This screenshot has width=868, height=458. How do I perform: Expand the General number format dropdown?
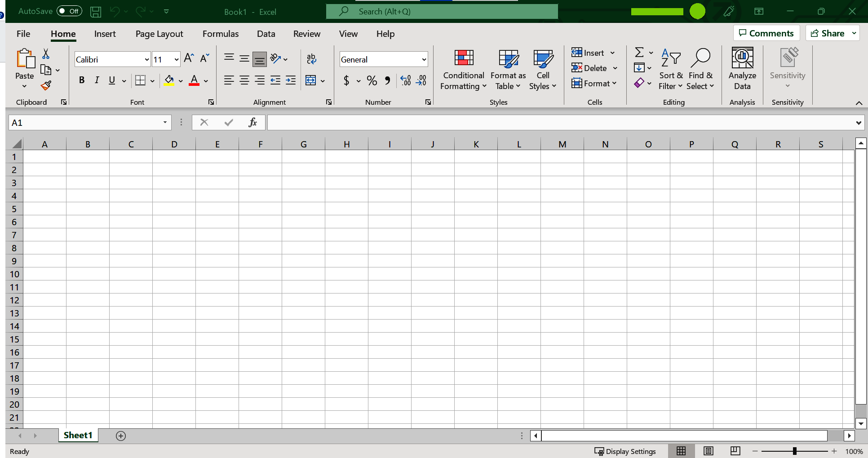click(x=424, y=59)
